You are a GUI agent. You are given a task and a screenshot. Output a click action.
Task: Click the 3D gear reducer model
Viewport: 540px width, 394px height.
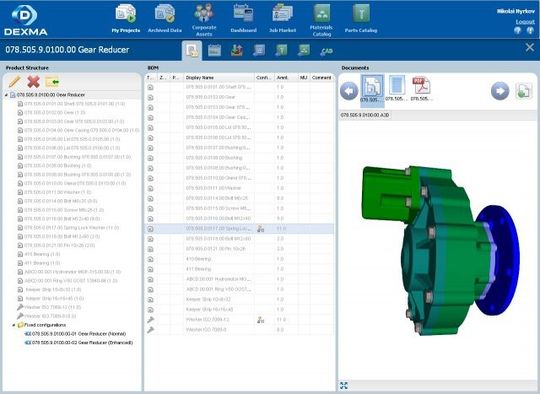(440, 251)
